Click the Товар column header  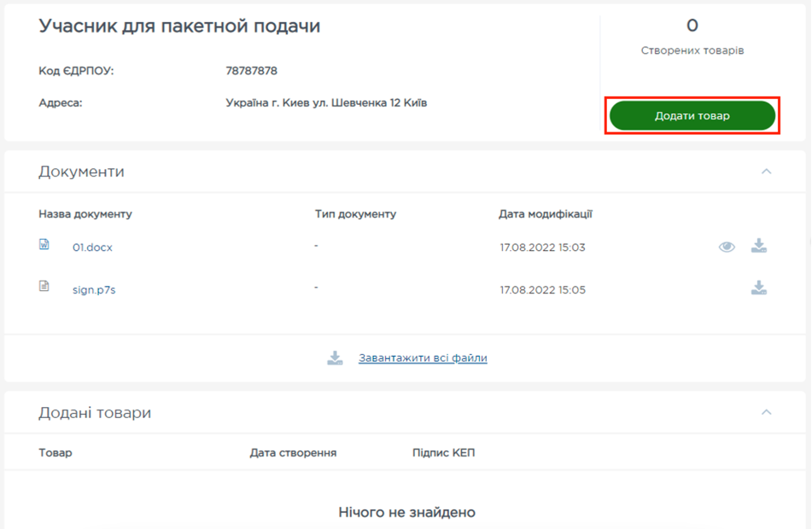tap(55, 453)
